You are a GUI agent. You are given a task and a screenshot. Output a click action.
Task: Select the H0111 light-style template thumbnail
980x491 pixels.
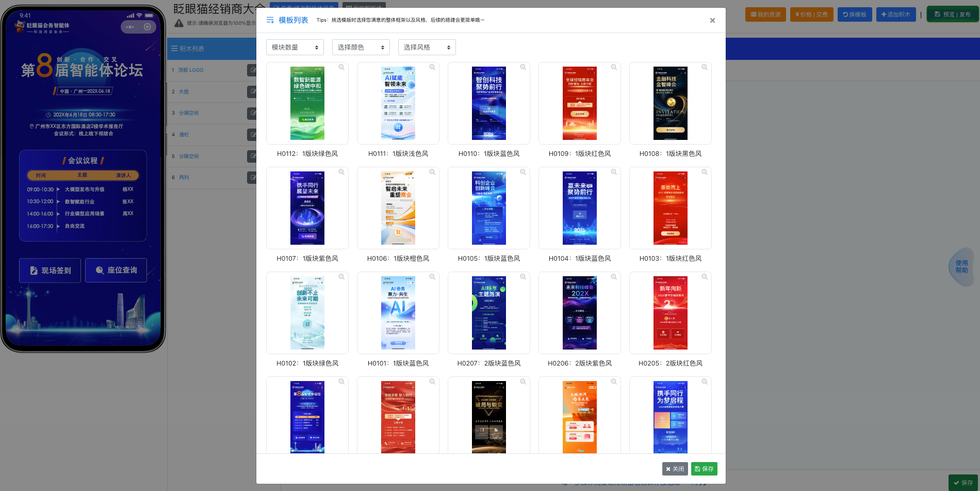[398, 103]
